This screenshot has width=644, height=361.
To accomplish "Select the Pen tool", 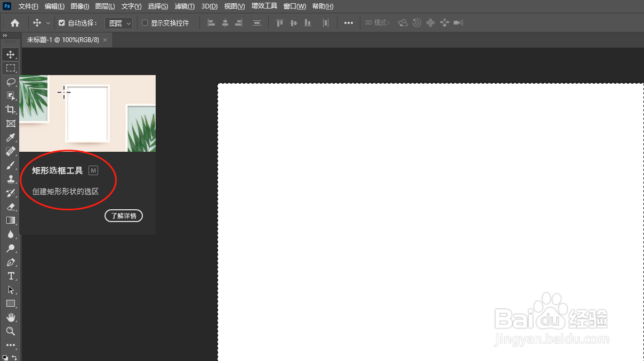I will pyautogui.click(x=10, y=262).
